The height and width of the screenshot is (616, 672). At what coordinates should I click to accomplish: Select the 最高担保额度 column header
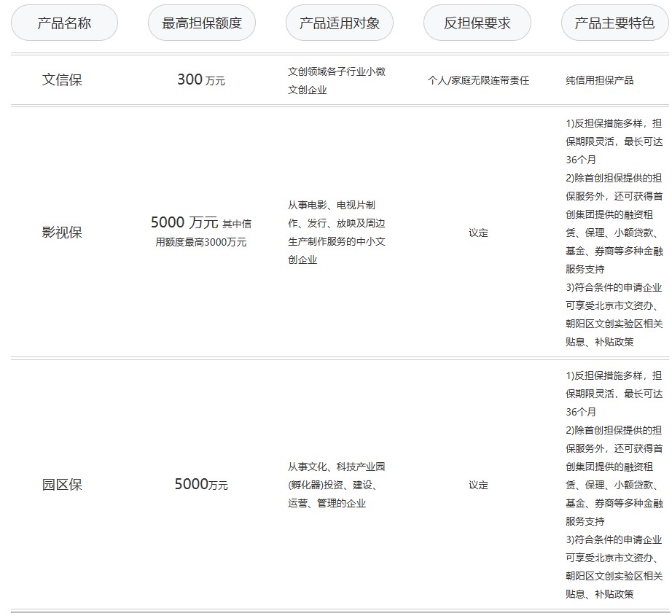[202, 23]
